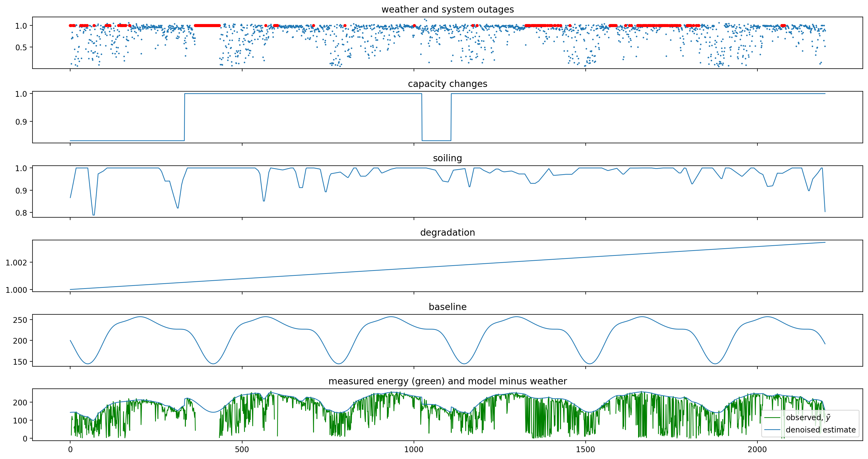Click the 100 y-tick on the measured energy plot
The height and width of the screenshot is (459, 868).
coord(20,420)
